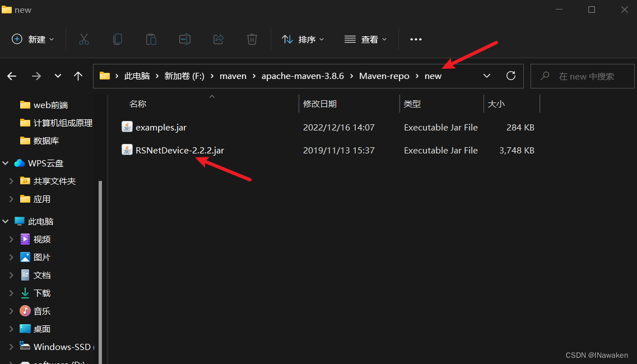Collapse the 此电脑 tree node
This screenshot has width=637, height=364.
click(6, 221)
